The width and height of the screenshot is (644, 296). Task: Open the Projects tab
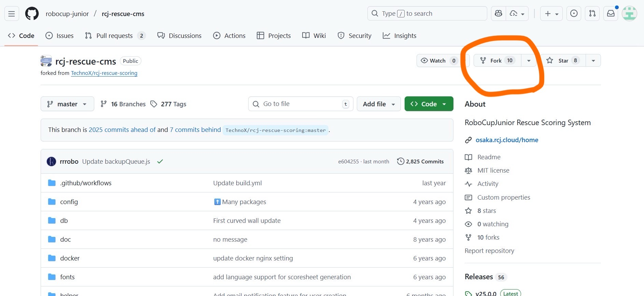point(274,36)
